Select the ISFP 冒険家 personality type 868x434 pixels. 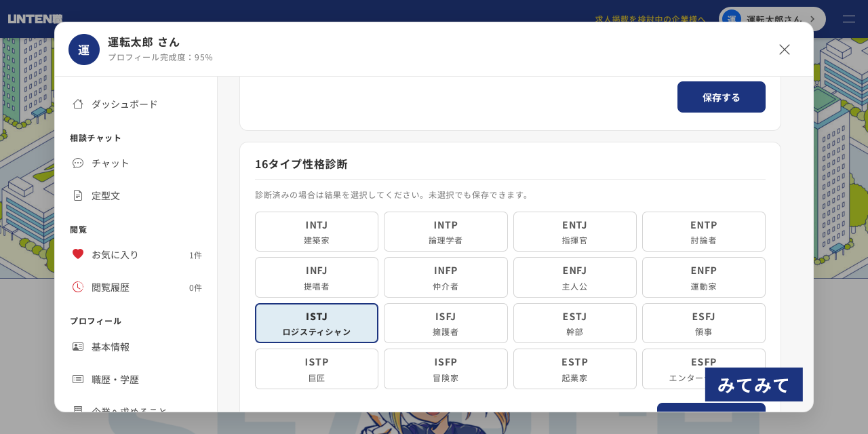[446, 369]
